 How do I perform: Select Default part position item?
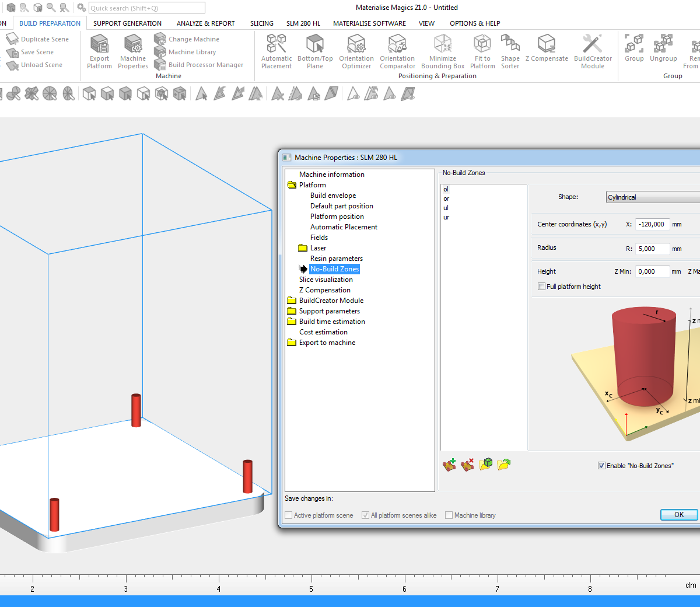342,206
